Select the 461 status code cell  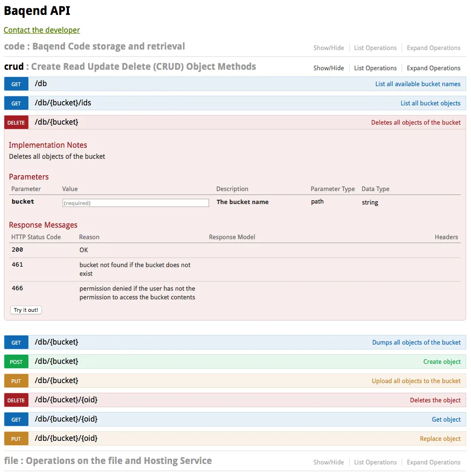click(17, 265)
